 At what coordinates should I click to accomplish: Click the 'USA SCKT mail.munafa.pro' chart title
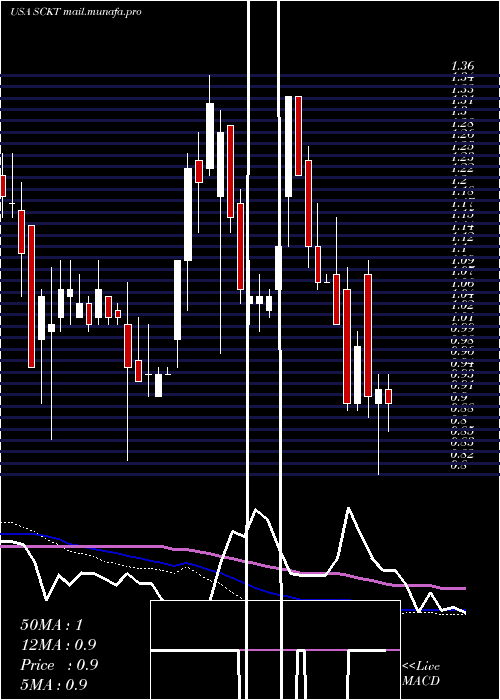[75, 12]
